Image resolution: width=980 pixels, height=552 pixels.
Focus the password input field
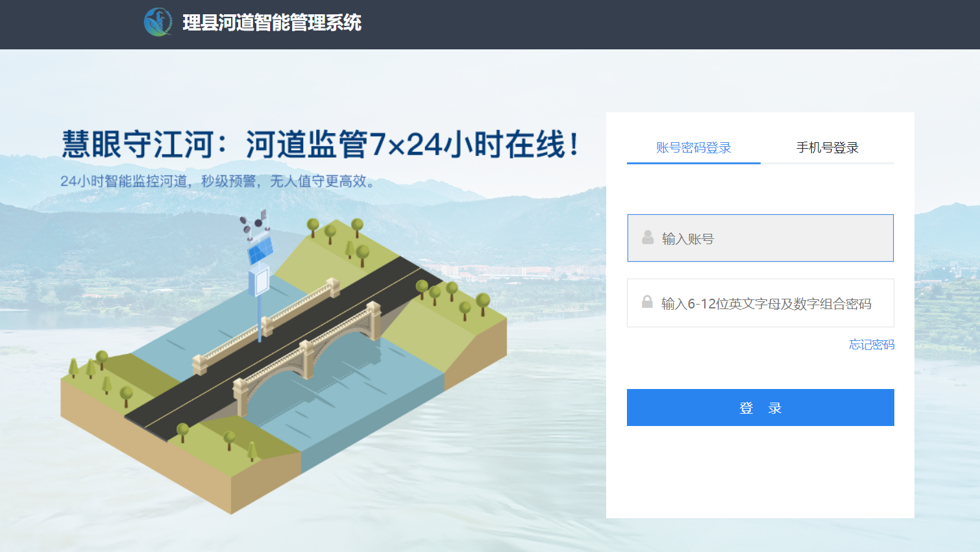761,303
